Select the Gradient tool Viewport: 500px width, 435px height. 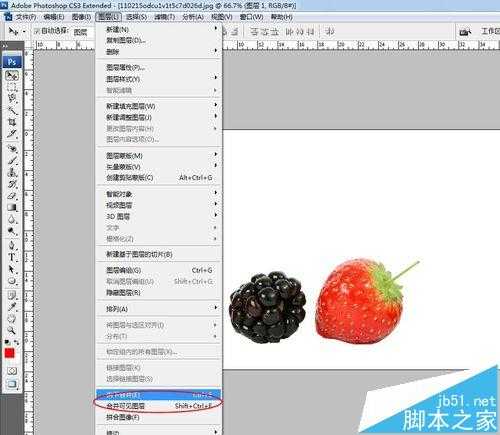pos(12,208)
